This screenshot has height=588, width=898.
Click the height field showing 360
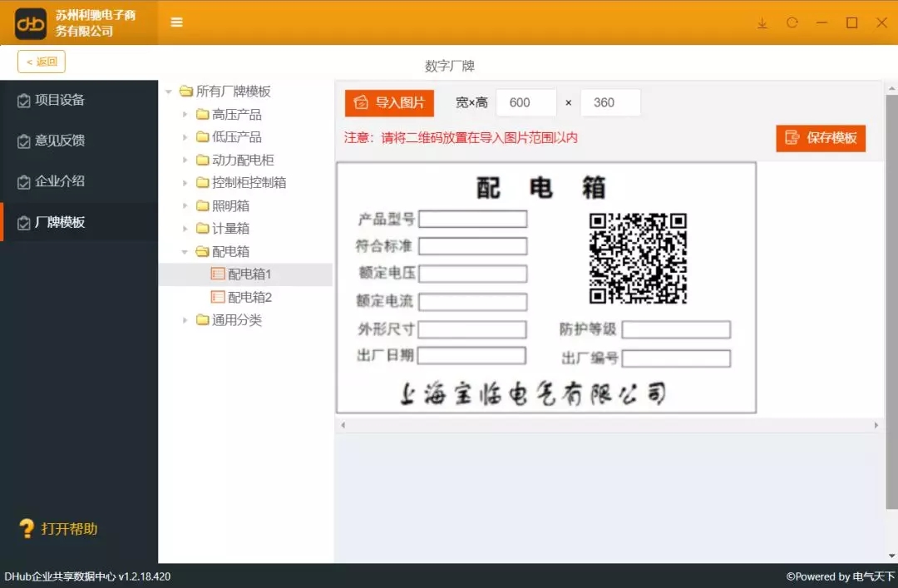click(x=610, y=102)
